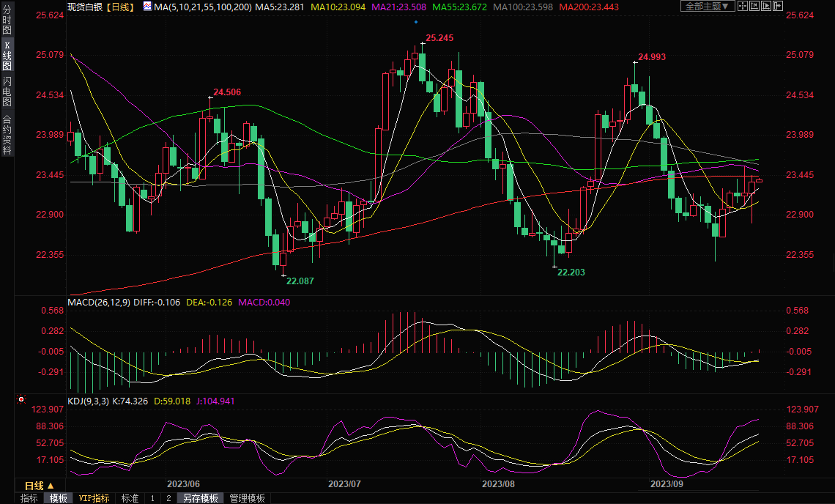The height and width of the screenshot is (504, 835).
Task: Expand the 日线 period selector
Action: (x=40, y=486)
